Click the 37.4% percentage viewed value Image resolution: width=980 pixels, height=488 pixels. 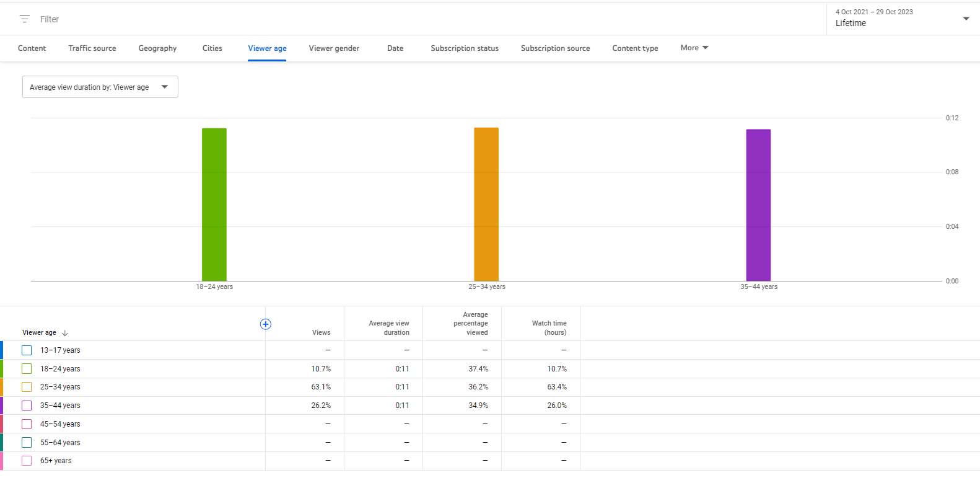(478, 369)
